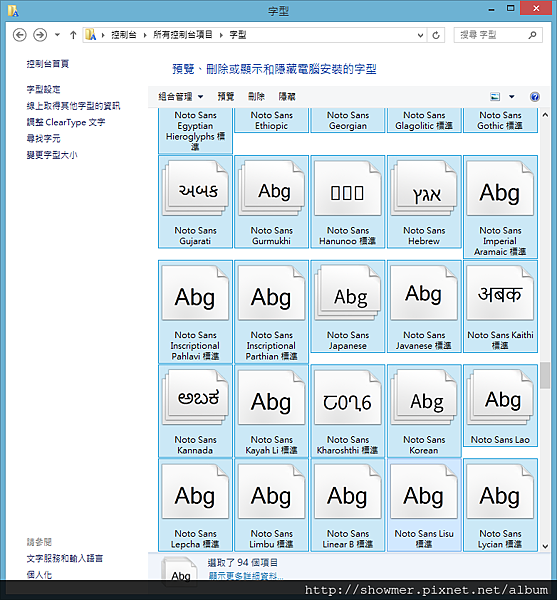Select the Noto Sans Gothic label
Viewport: 557px width, 600px height.
point(500,120)
